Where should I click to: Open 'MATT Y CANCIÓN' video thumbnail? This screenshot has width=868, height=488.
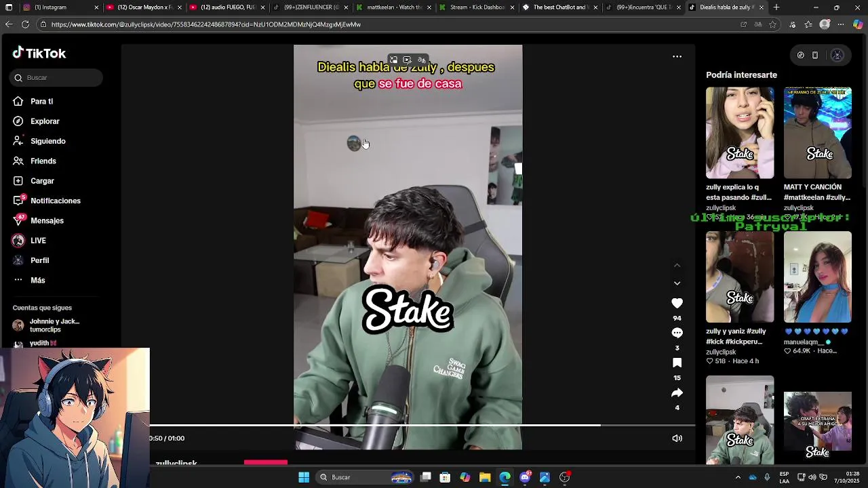pos(818,133)
